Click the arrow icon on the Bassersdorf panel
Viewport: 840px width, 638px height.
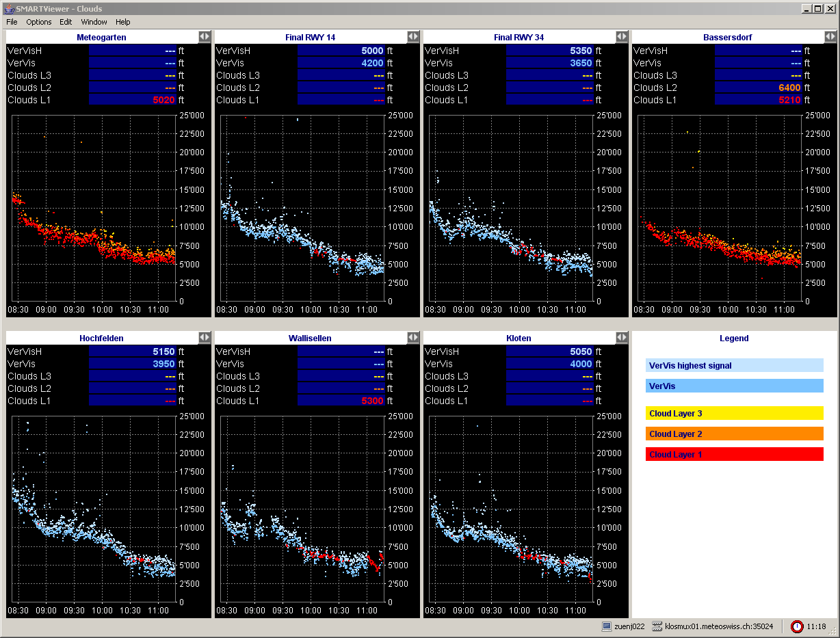tap(830, 37)
